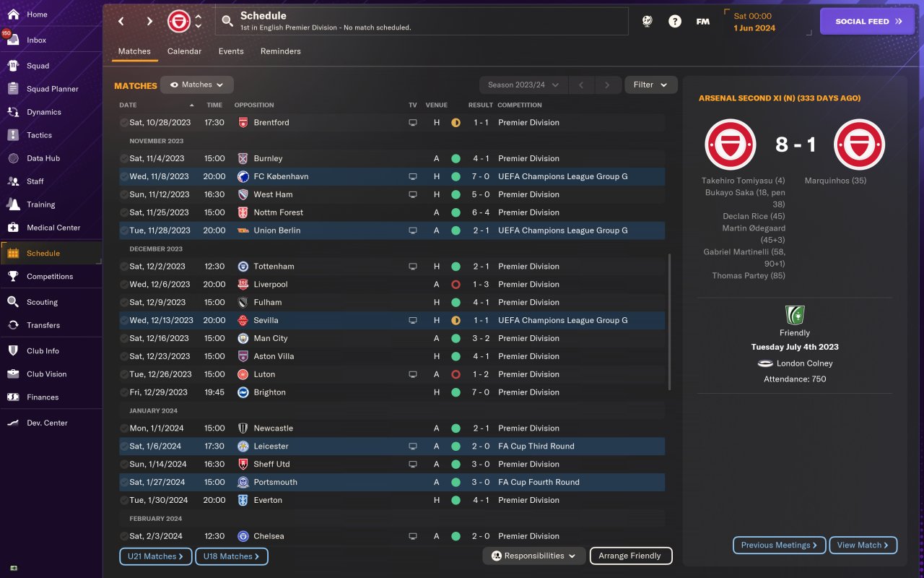924x578 pixels.
Task: Click the Arsenal club badge in header
Action: click(x=179, y=22)
